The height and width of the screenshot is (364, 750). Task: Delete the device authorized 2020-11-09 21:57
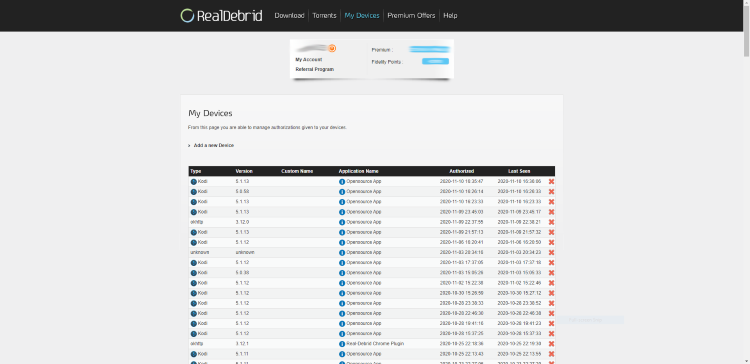pyautogui.click(x=551, y=232)
